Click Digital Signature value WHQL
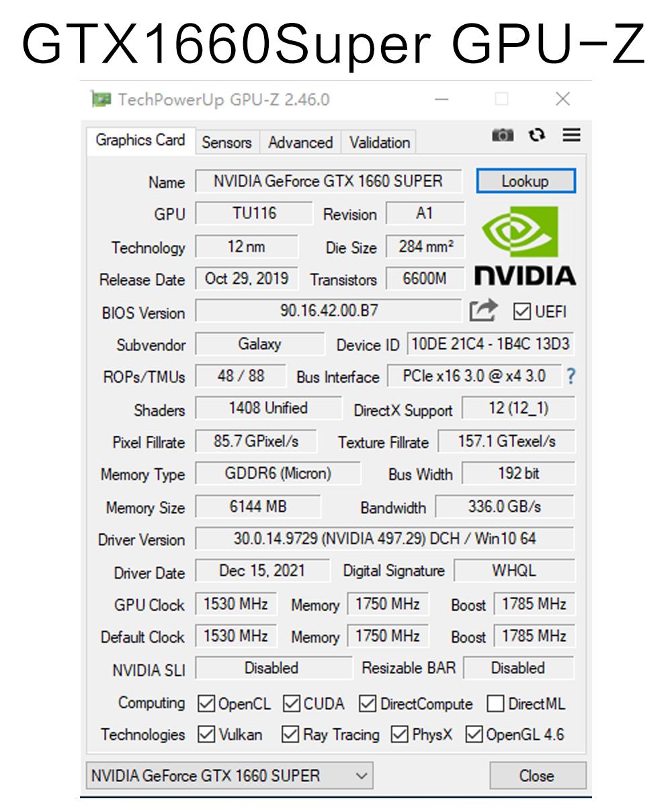This screenshot has height=807, width=672. (514, 570)
